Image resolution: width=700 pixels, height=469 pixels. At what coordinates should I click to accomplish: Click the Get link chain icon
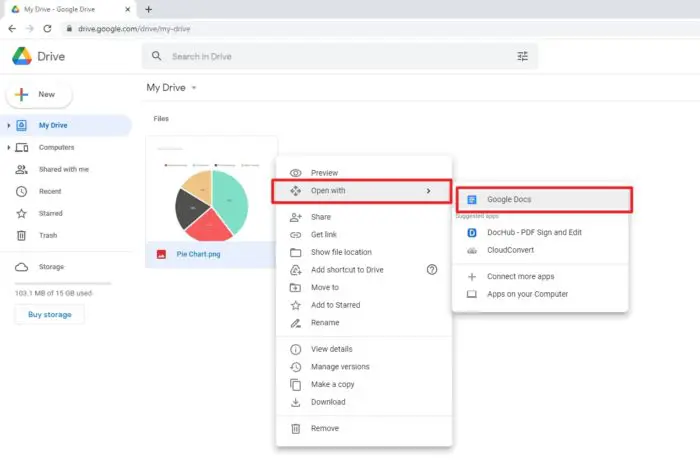click(x=296, y=235)
